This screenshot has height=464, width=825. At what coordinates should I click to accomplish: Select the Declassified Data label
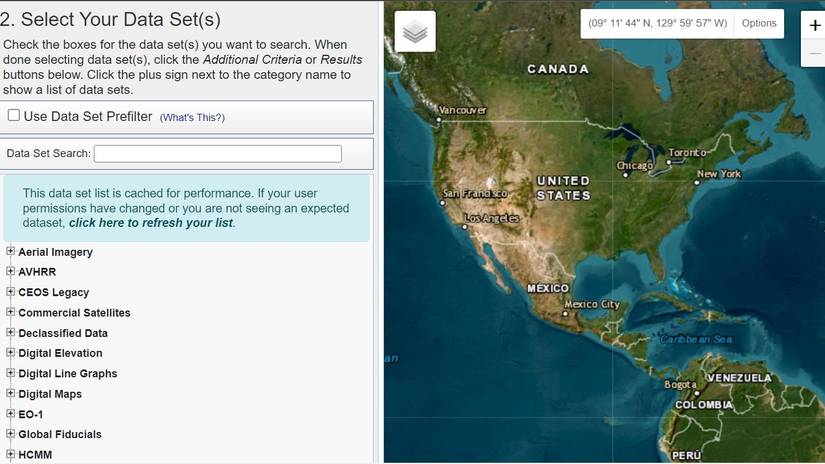click(x=63, y=333)
